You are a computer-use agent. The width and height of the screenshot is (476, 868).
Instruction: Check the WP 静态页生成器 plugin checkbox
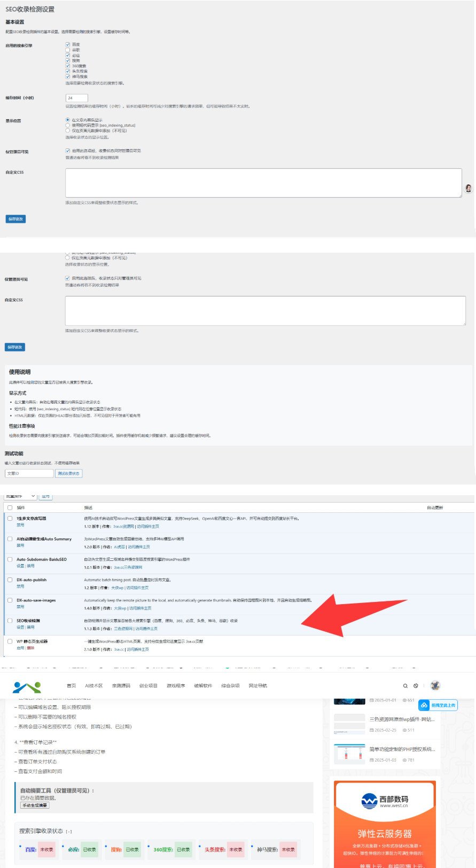tap(10, 641)
